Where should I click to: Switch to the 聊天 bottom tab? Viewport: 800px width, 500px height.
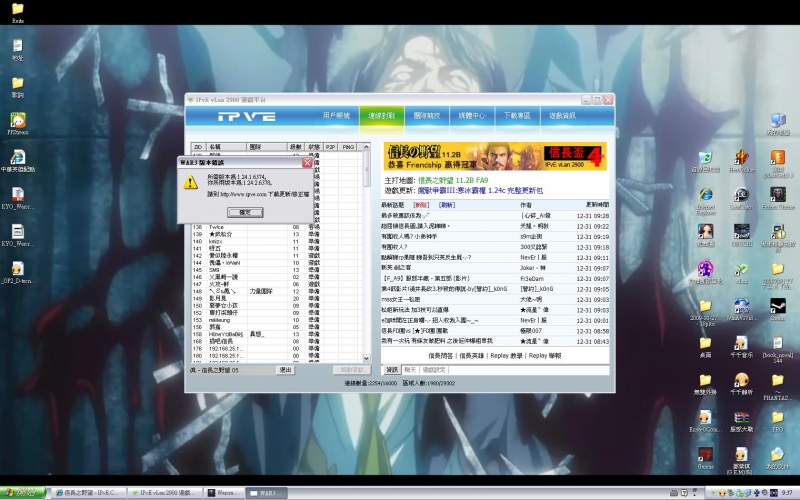409,370
